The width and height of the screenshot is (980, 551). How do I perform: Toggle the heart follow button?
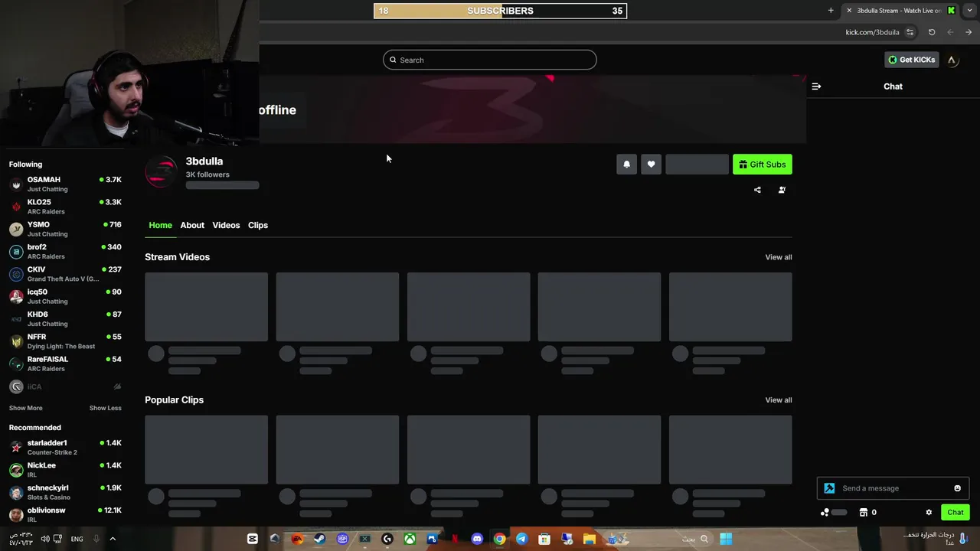point(651,165)
